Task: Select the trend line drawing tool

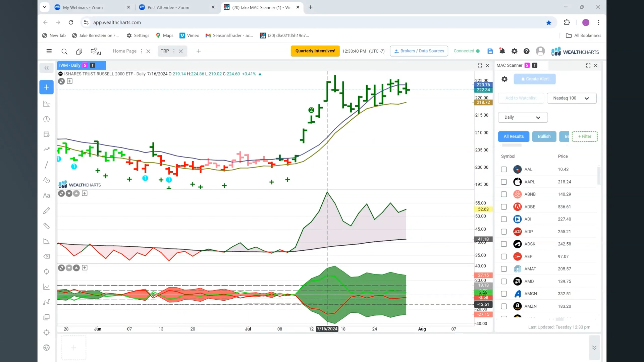Action: tap(47, 165)
